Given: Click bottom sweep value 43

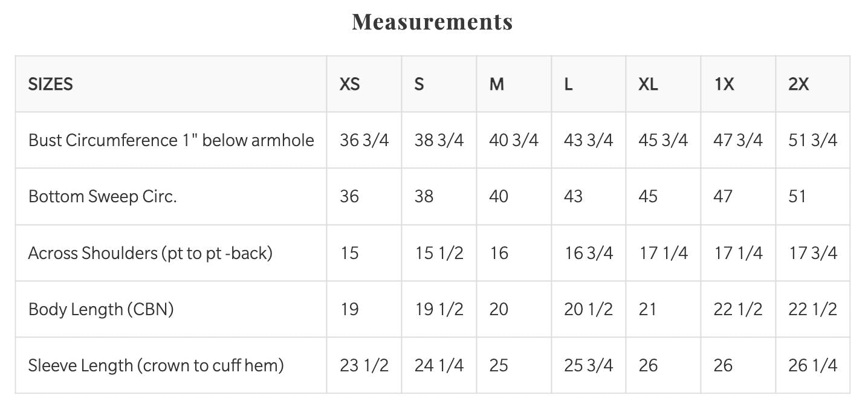Looking at the screenshot, I should [573, 196].
